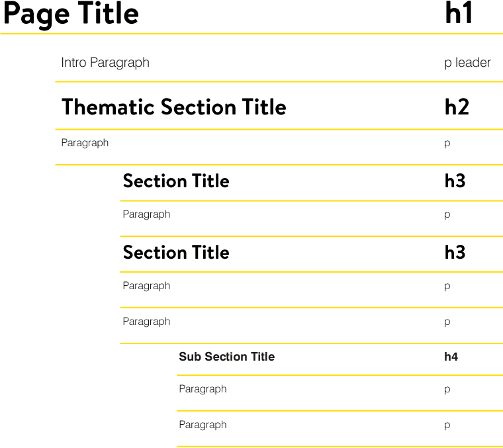Select Paragraph directly below Sub Section Title

tap(203, 389)
